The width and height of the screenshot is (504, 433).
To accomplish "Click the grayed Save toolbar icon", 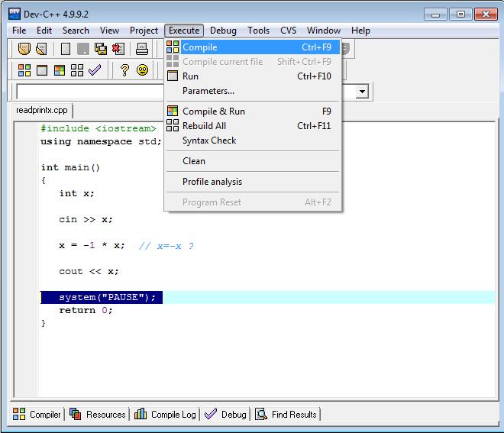I will (83, 49).
